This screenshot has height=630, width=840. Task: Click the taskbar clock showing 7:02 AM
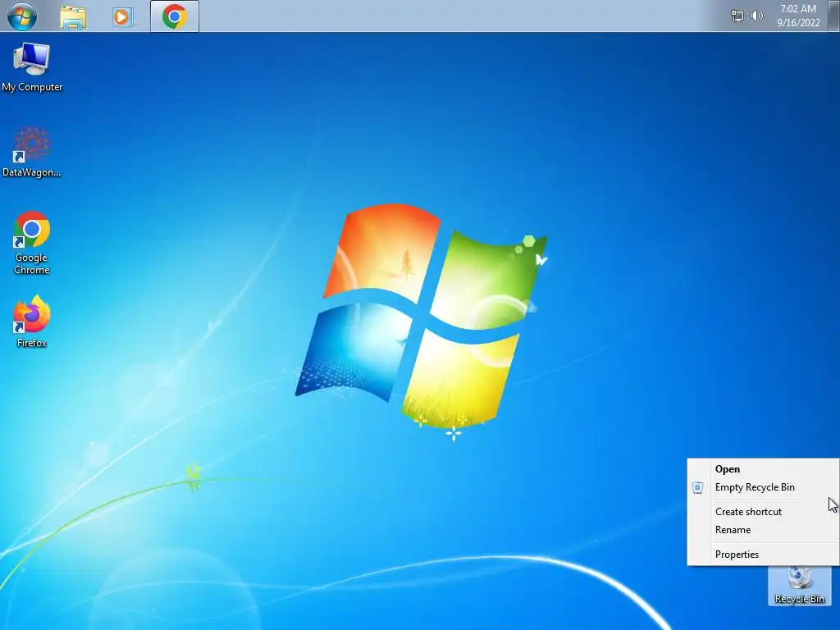click(798, 16)
